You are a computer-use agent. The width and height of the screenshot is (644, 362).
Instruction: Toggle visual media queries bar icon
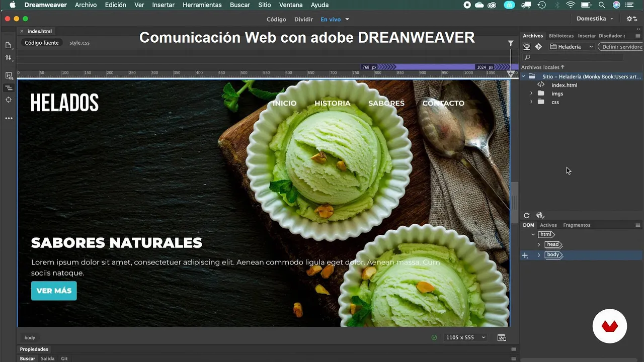(8, 88)
